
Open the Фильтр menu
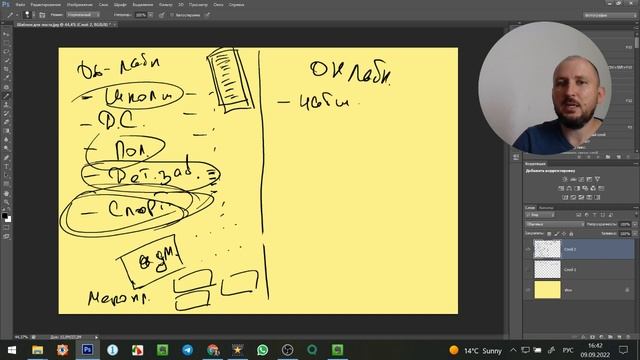[165, 4]
